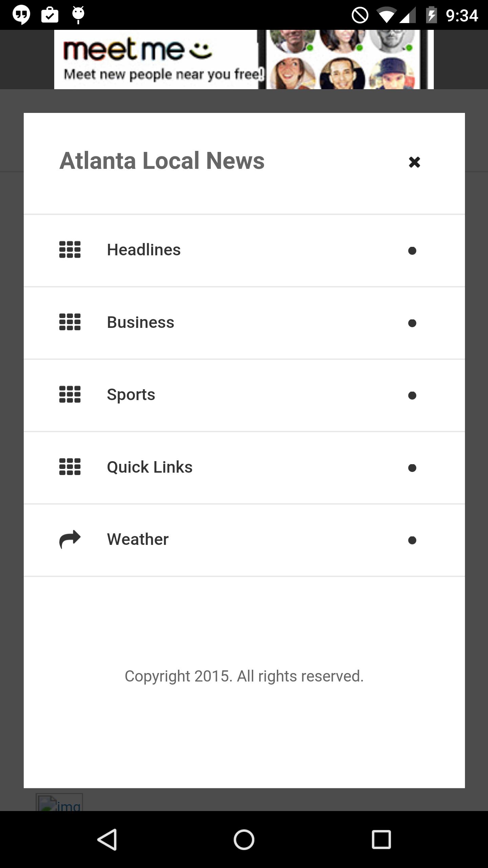This screenshot has height=868, width=488.
Task: Open the Headlines menu item
Action: [144, 250]
